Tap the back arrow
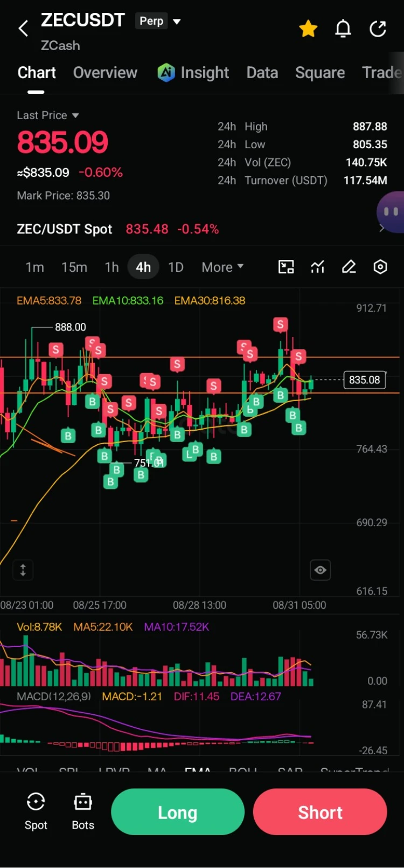 23,29
